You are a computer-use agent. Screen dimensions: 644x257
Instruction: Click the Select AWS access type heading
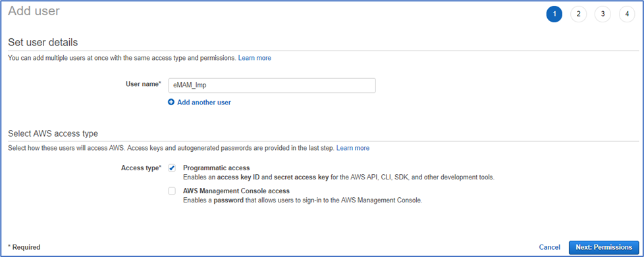click(x=53, y=133)
